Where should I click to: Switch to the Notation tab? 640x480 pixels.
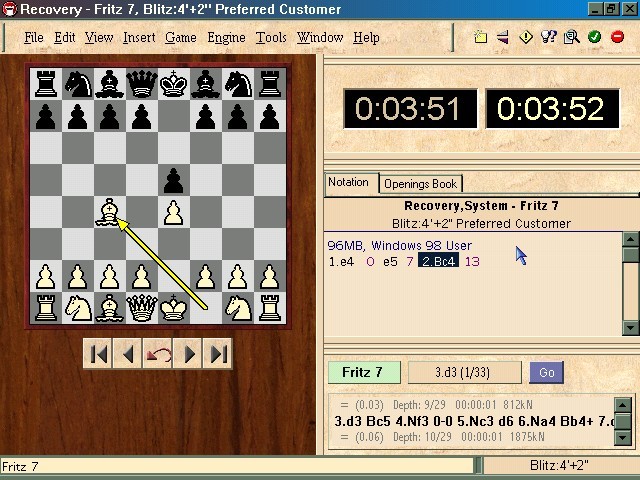tap(349, 182)
